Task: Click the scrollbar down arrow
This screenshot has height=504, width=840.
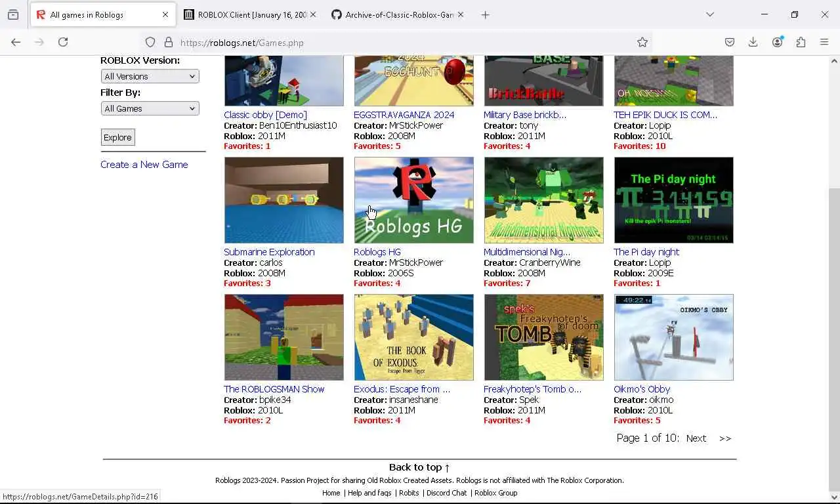Action: pyautogui.click(x=834, y=497)
